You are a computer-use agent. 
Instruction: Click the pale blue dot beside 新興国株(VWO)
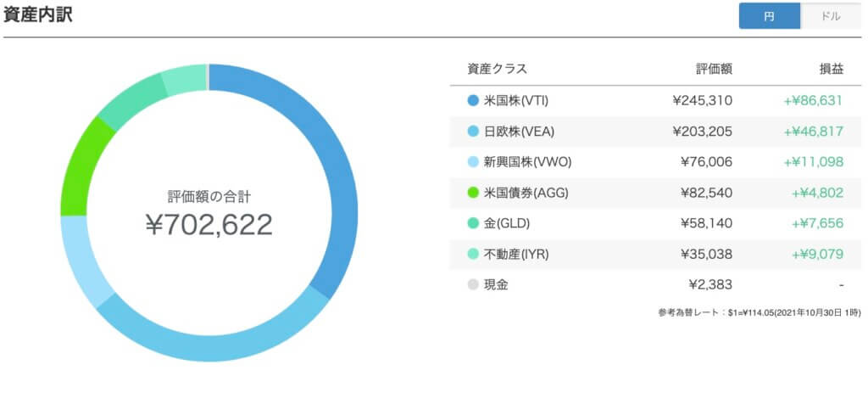[474, 162]
